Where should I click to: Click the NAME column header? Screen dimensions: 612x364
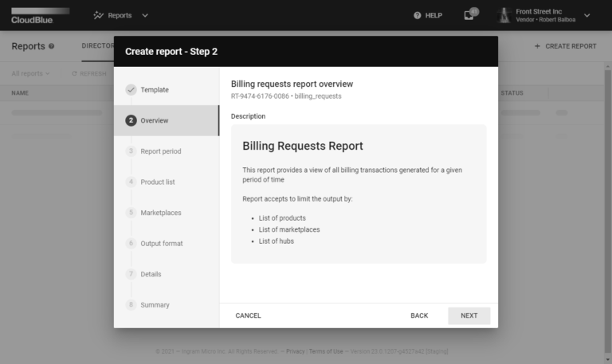click(20, 93)
